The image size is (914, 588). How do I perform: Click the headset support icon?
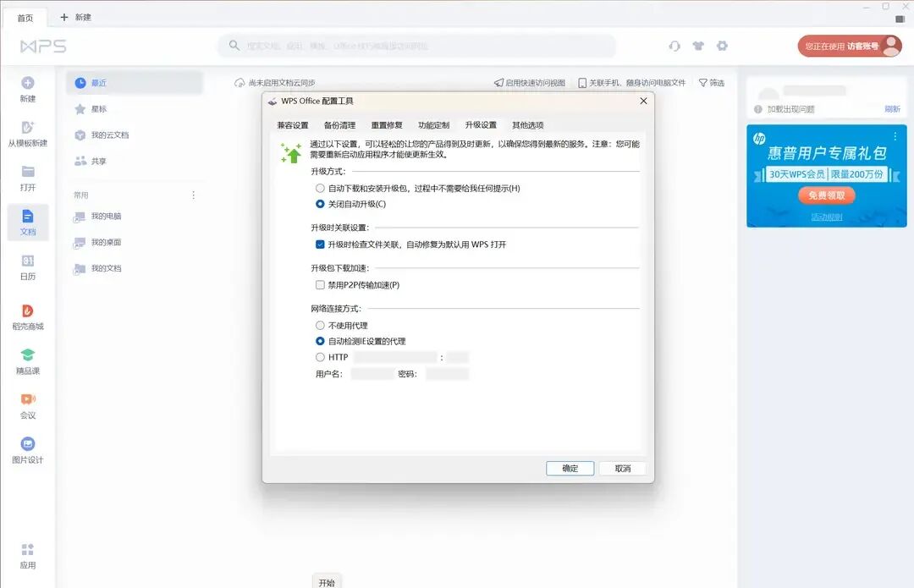coord(674,46)
